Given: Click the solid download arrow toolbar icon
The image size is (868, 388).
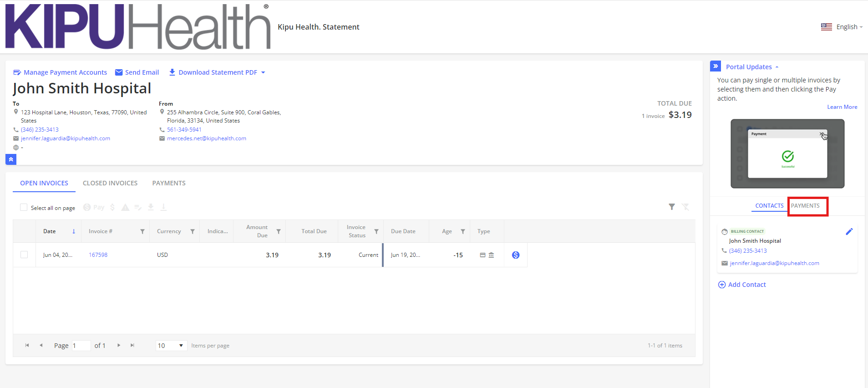Looking at the screenshot, I should tap(151, 207).
